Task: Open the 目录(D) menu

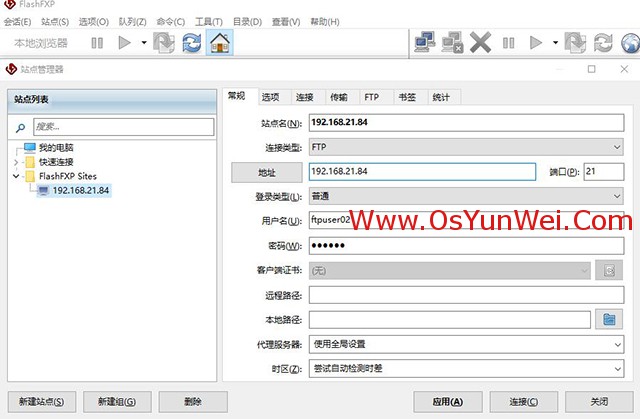Action: click(247, 22)
